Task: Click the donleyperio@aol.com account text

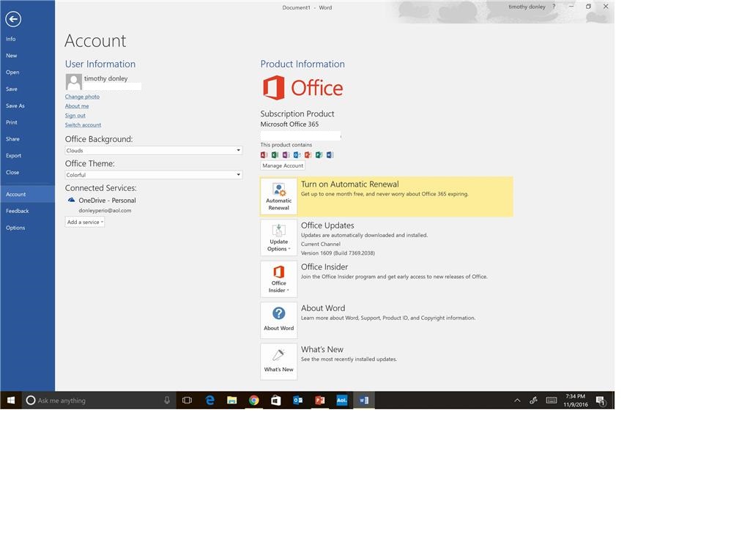Action: coord(105,210)
